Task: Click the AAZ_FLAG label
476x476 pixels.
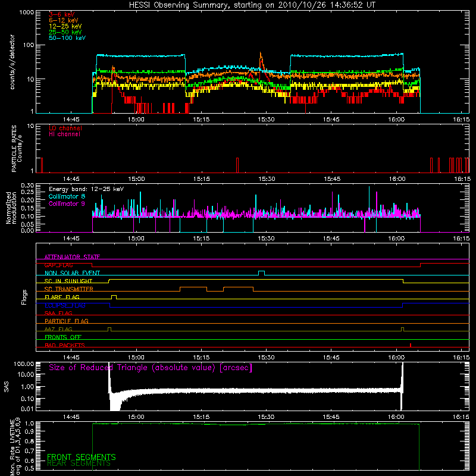Action: tap(58, 329)
